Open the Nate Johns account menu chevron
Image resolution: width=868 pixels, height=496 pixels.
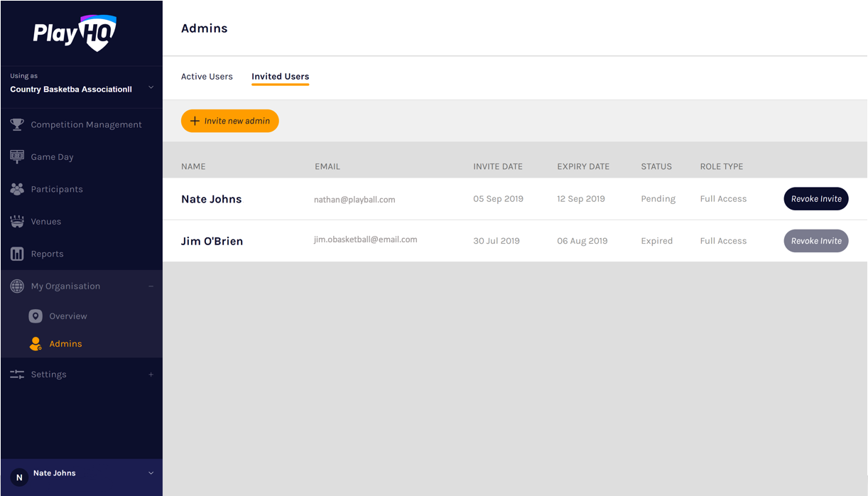pos(151,473)
